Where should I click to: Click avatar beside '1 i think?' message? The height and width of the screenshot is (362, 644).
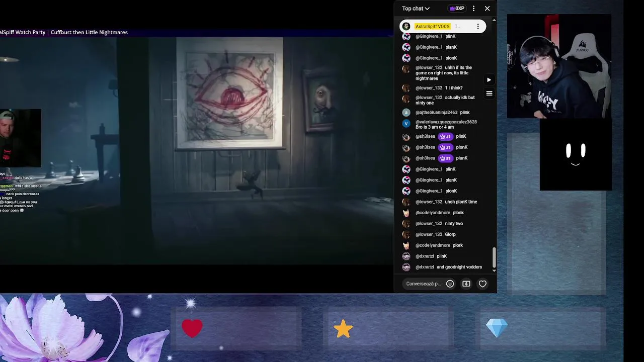(x=406, y=88)
